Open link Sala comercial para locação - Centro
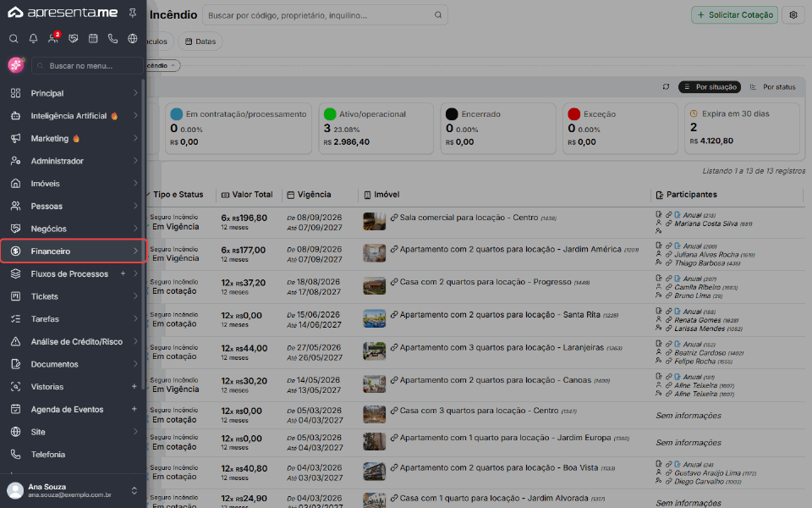Image resolution: width=812 pixels, height=508 pixels. tap(469, 218)
